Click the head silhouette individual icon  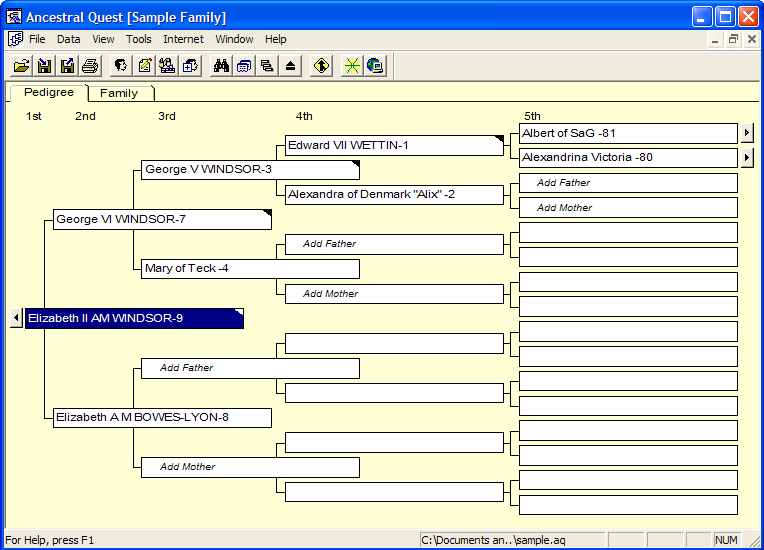point(121,66)
